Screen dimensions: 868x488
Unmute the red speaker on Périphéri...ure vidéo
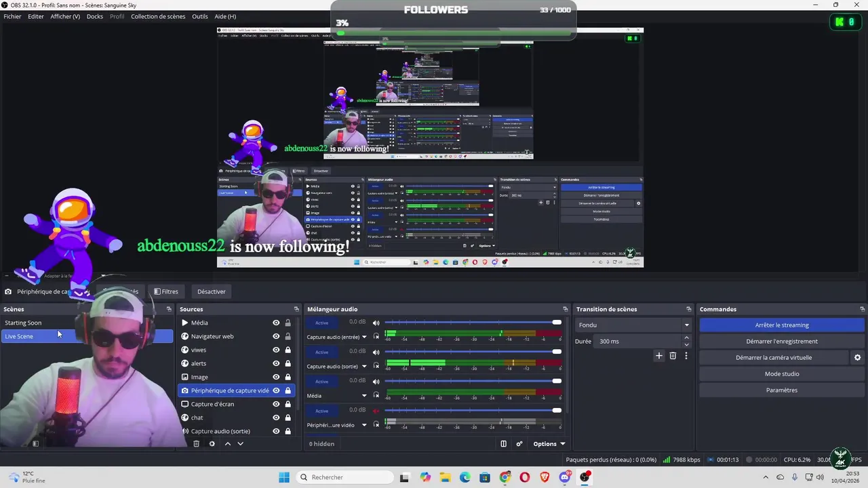click(x=376, y=411)
